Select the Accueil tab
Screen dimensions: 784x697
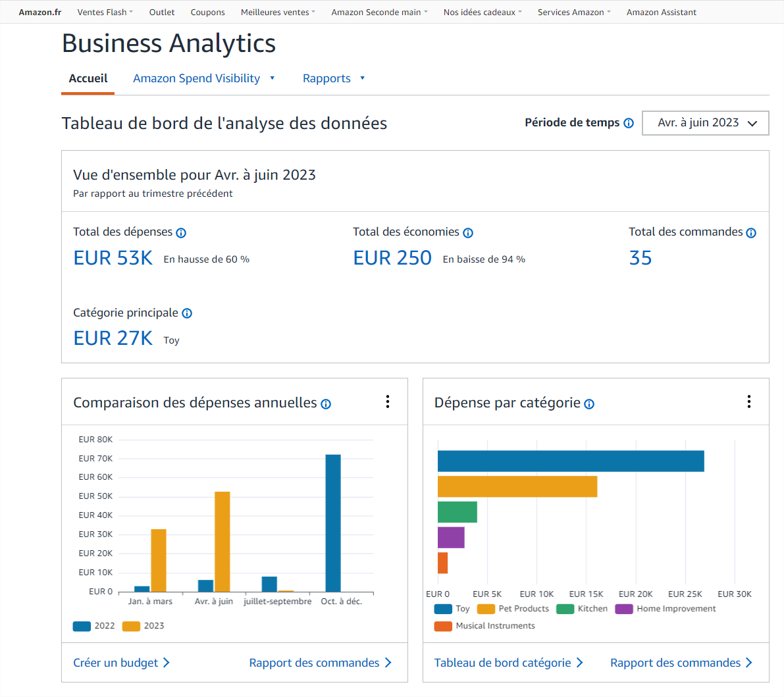[x=88, y=78]
